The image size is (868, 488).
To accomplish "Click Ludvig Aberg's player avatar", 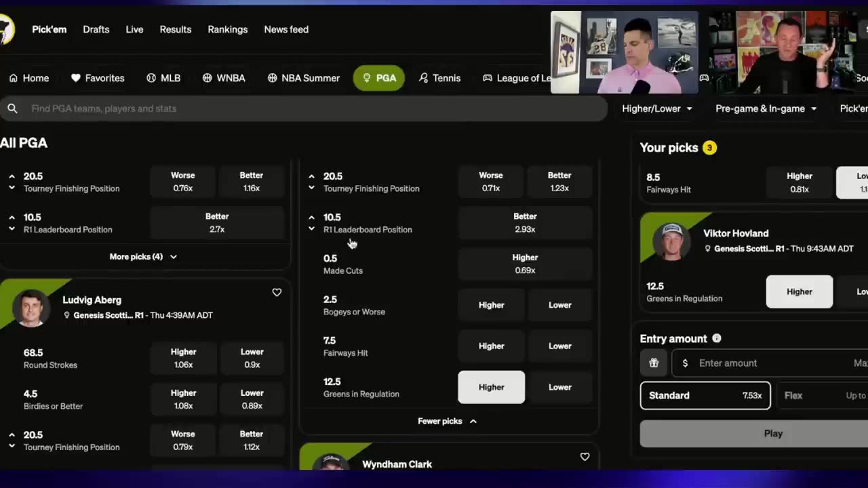I will tap(31, 308).
